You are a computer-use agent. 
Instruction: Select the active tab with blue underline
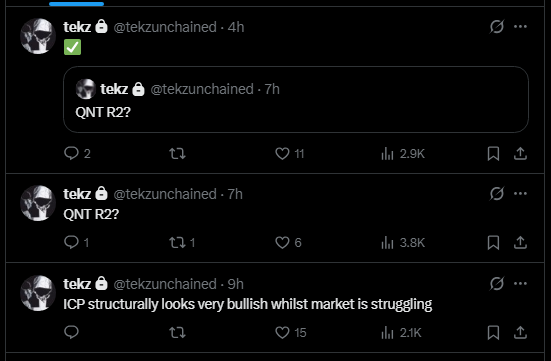click(x=77, y=3)
